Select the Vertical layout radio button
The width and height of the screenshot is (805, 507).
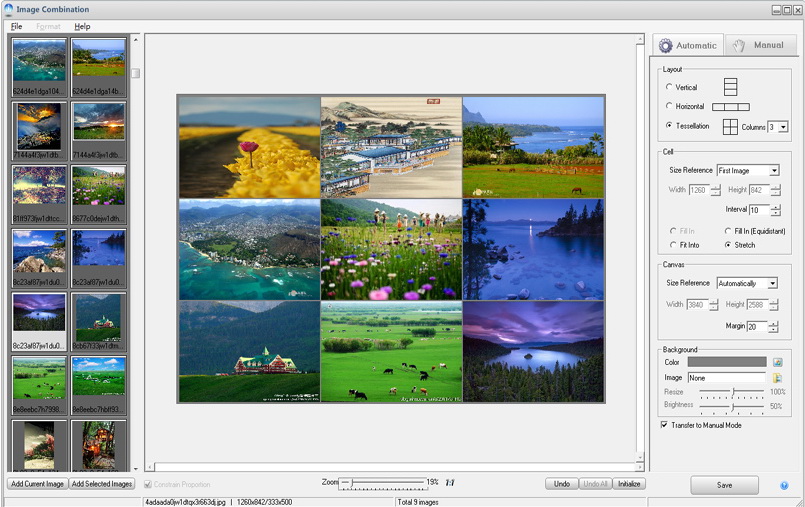tap(669, 88)
